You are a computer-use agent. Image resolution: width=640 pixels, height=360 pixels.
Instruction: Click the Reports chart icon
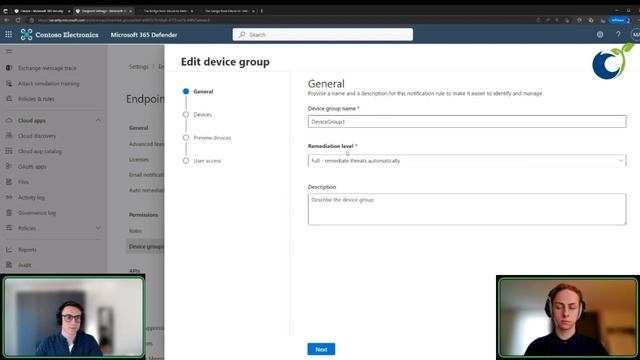point(9,249)
